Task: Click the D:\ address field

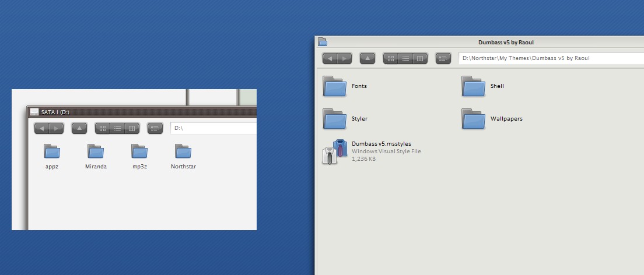Action: pyautogui.click(x=213, y=128)
